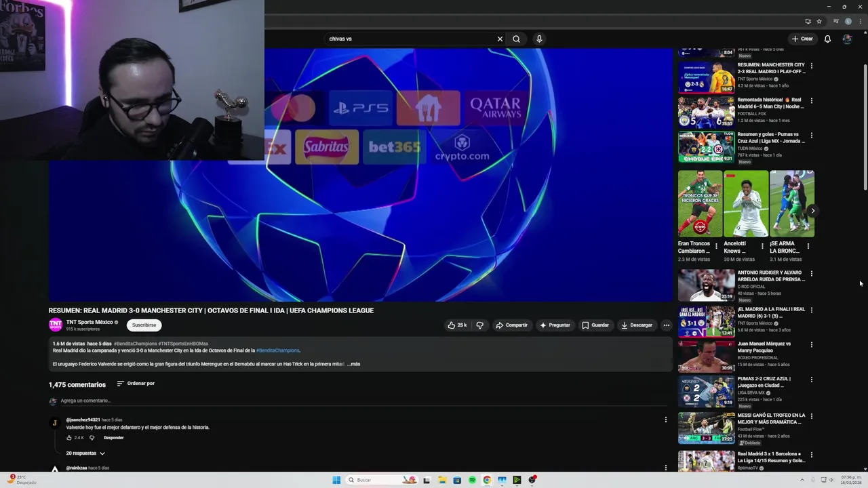Show hidden system tray icons chevron
Viewport: 868px width, 488px height.
(802, 480)
